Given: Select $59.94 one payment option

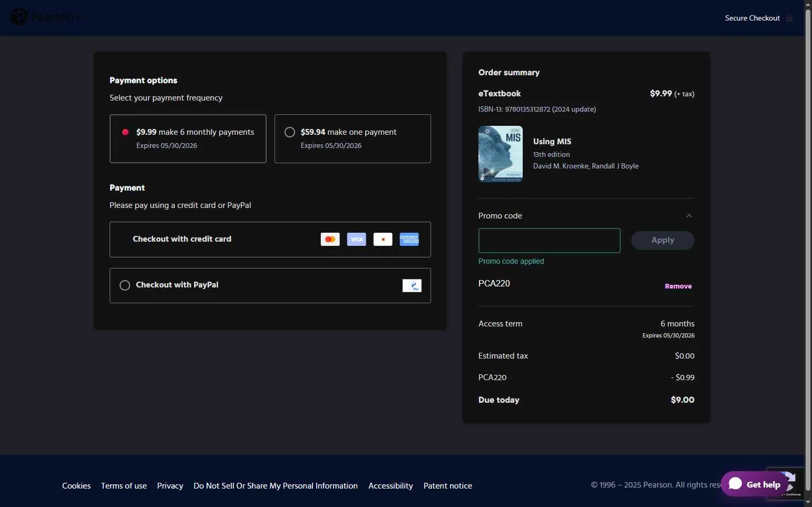Looking at the screenshot, I should [353, 138].
